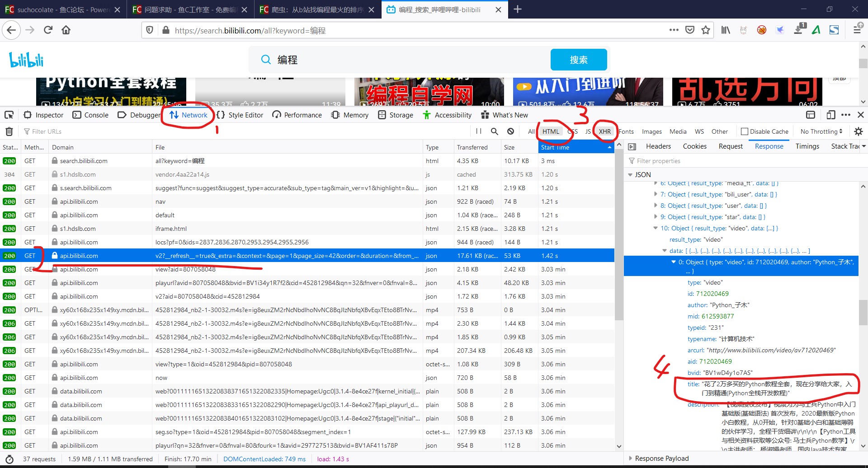Pause or resume recording network log
Viewport: 868px width, 468px height.
479,131
